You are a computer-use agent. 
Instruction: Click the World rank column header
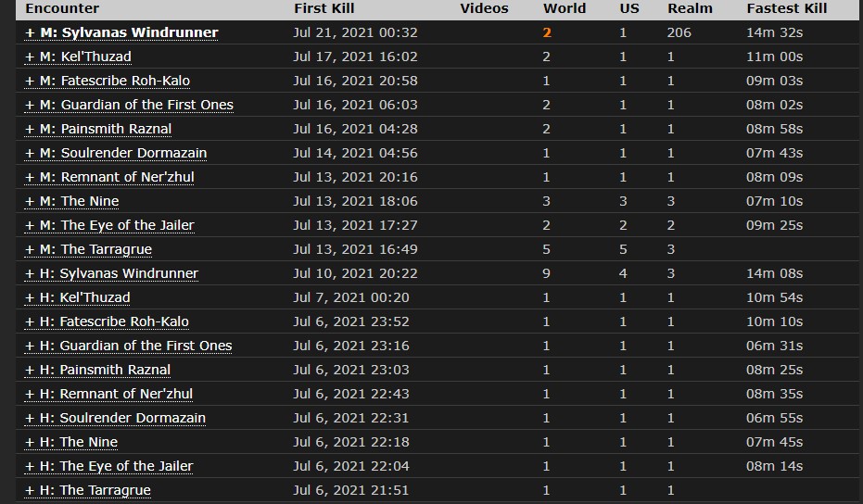(x=565, y=8)
